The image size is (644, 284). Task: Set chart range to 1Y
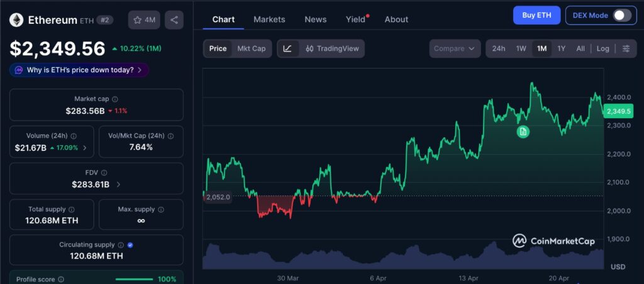562,48
